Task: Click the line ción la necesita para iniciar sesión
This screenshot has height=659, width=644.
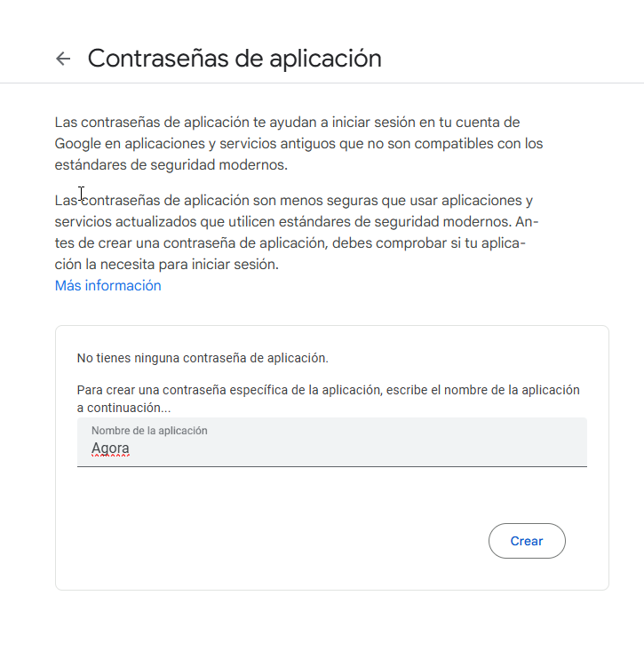Action: (166, 265)
